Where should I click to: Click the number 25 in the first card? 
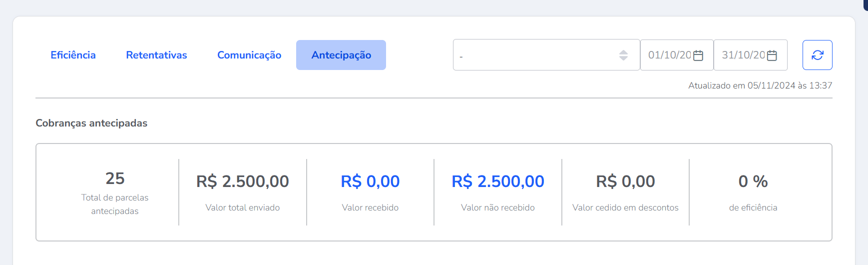click(115, 178)
